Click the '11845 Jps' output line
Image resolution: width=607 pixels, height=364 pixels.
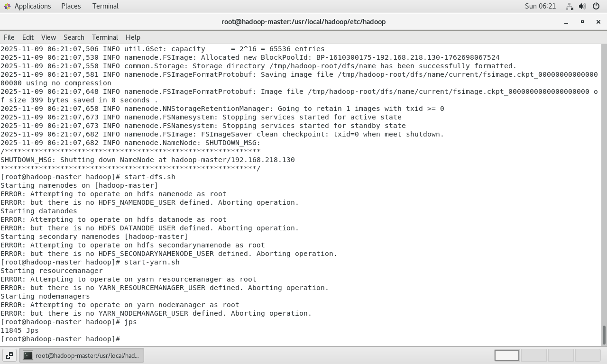point(19,330)
